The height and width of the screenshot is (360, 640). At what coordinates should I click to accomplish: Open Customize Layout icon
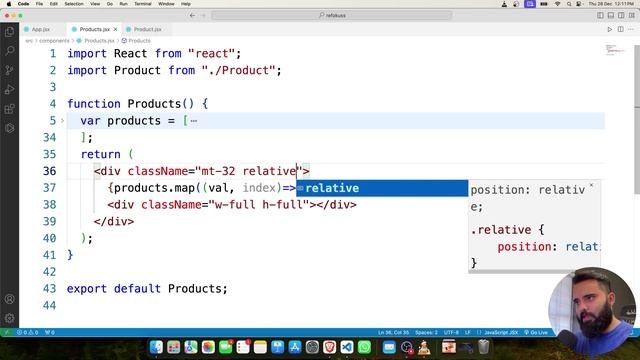coord(632,16)
